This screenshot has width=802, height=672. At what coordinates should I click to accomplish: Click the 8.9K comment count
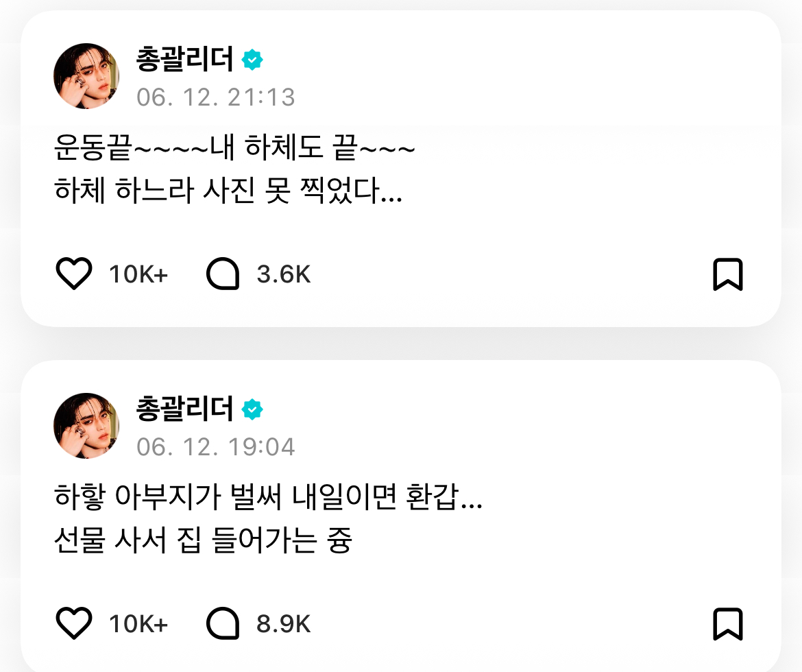pyautogui.click(x=284, y=625)
